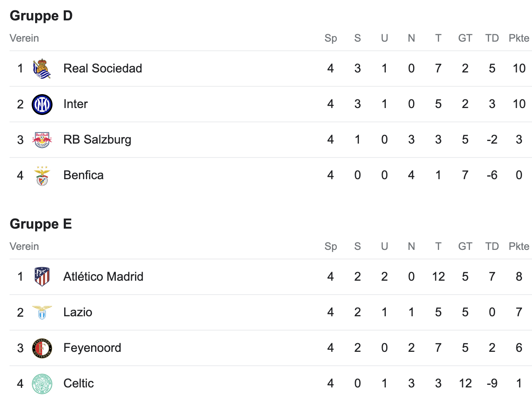Open the Feyenoord team name
532x400 pixels.
pos(92,348)
